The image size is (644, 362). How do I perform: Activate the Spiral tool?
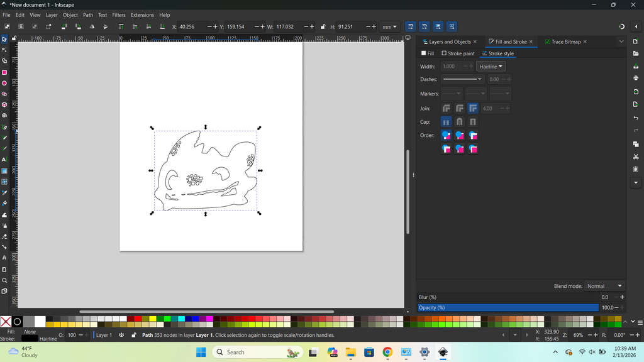coord(4,116)
